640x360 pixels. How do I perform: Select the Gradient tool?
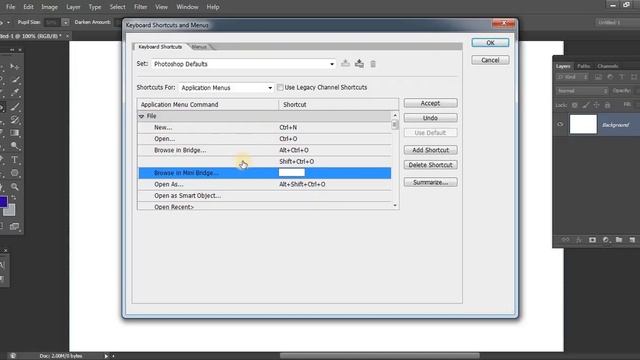point(15,133)
